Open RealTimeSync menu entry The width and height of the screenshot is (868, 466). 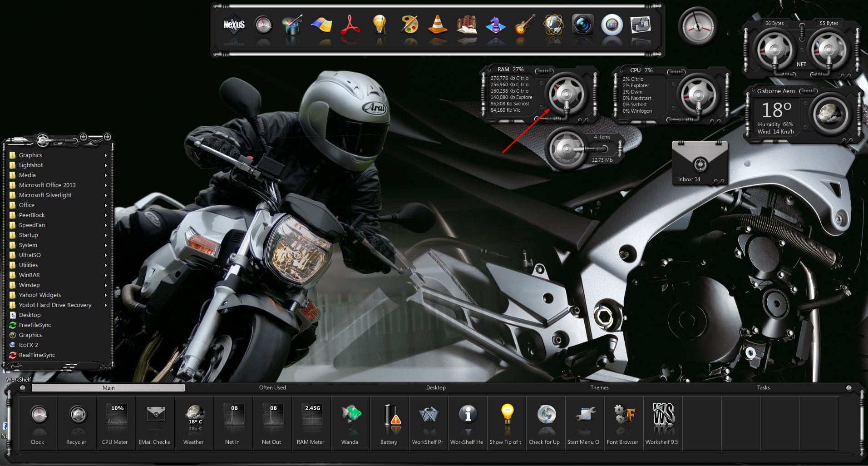click(37, 355)
